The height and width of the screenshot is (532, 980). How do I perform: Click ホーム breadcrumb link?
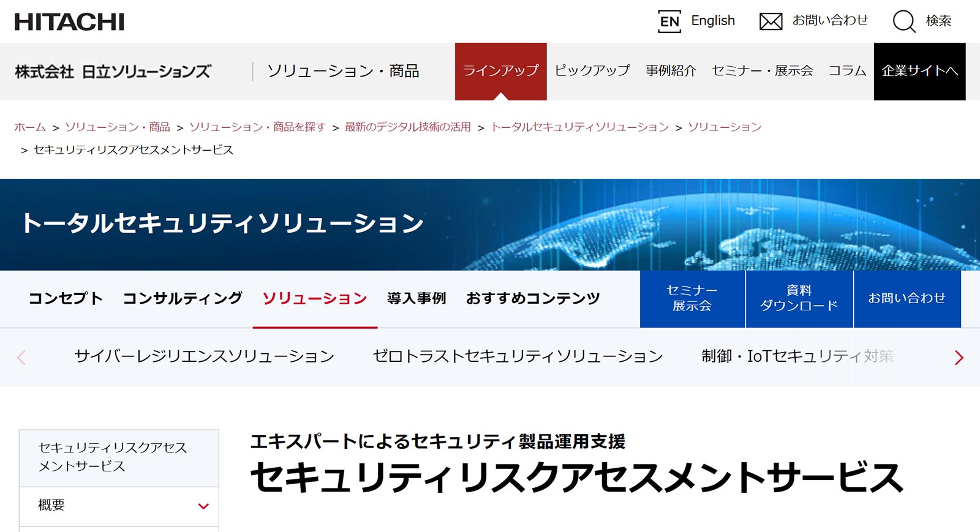click(30, 127)
